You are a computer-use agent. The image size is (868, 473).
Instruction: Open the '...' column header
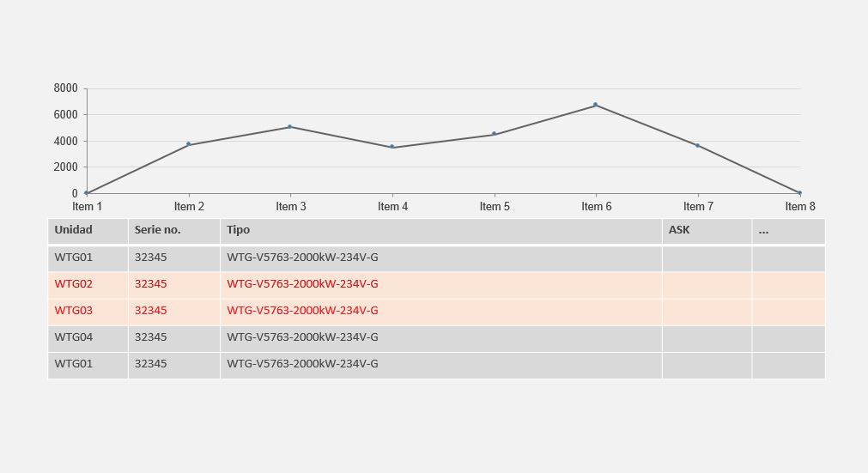(763, 230)
